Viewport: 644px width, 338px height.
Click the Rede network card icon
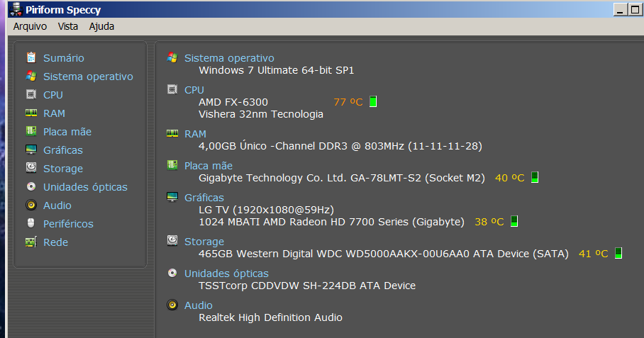pyautogui.click(x=31, y=242)
